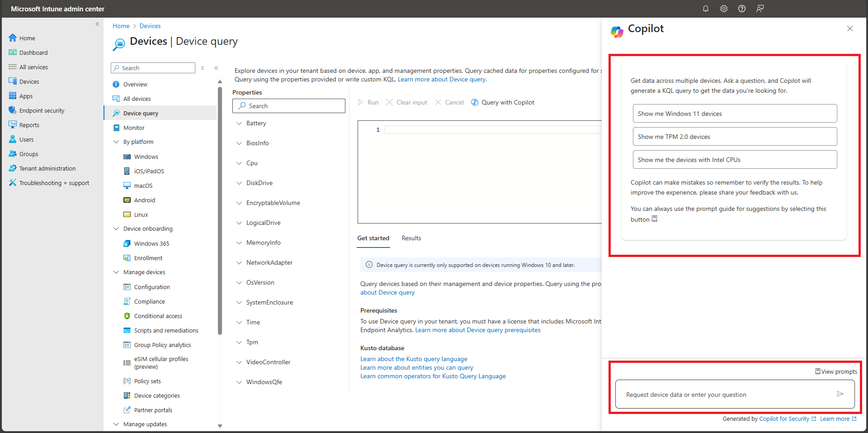Expand the Cpu property
Viewport: 868px width, 433px height.
pyautogui.click(x=239, y=163)
